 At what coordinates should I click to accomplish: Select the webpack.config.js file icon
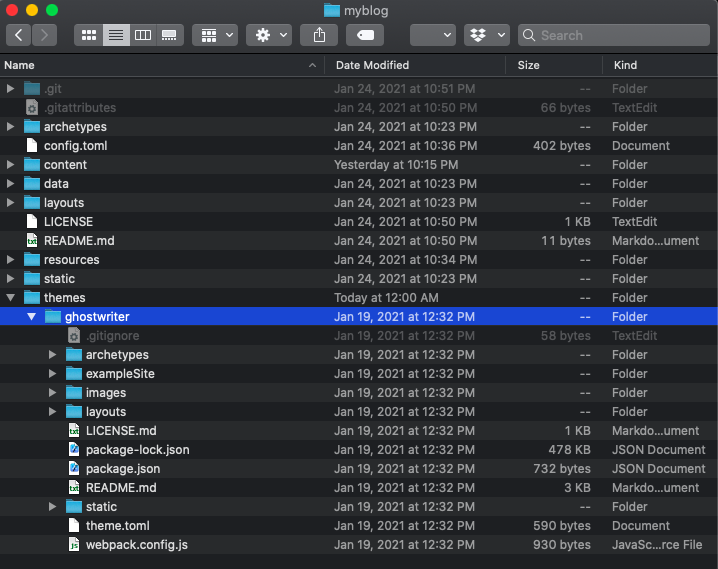click(74, 544)
